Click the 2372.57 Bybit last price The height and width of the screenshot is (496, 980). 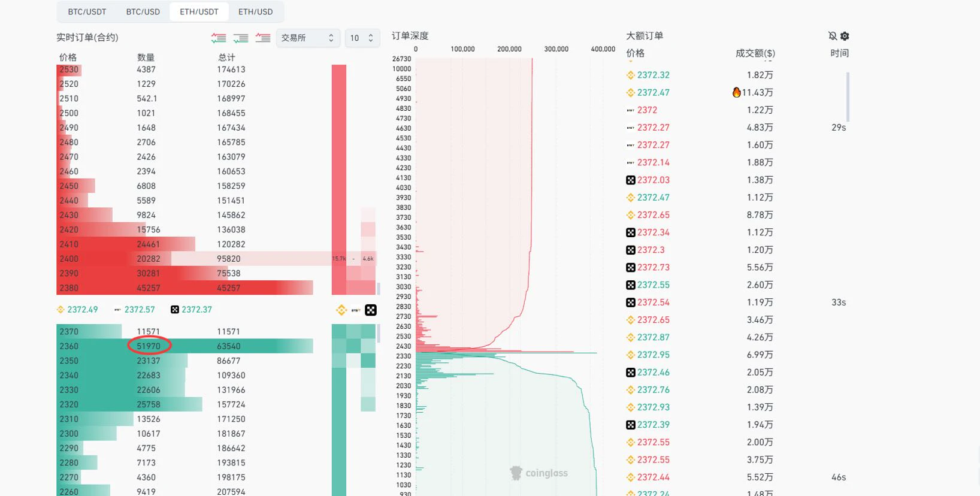140,310
